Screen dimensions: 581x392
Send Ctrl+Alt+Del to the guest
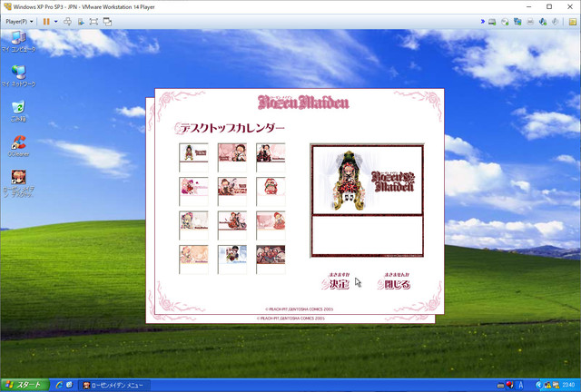tap(67, 22)
